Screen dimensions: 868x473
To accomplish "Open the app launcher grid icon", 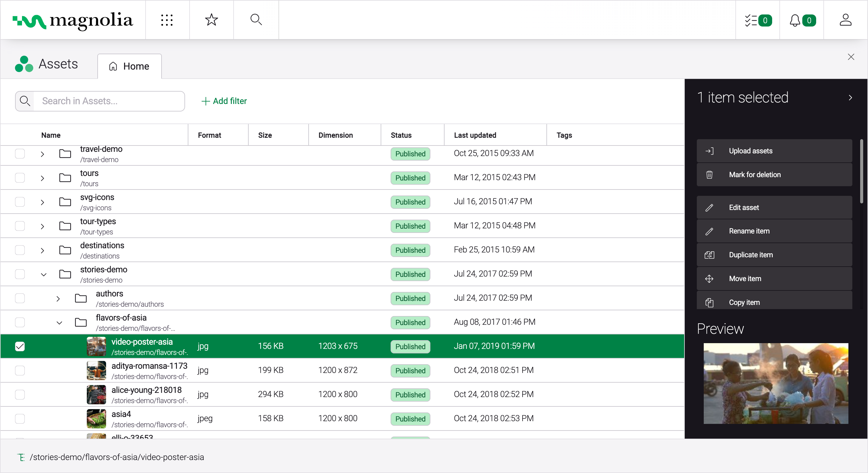I will point(167,20).
